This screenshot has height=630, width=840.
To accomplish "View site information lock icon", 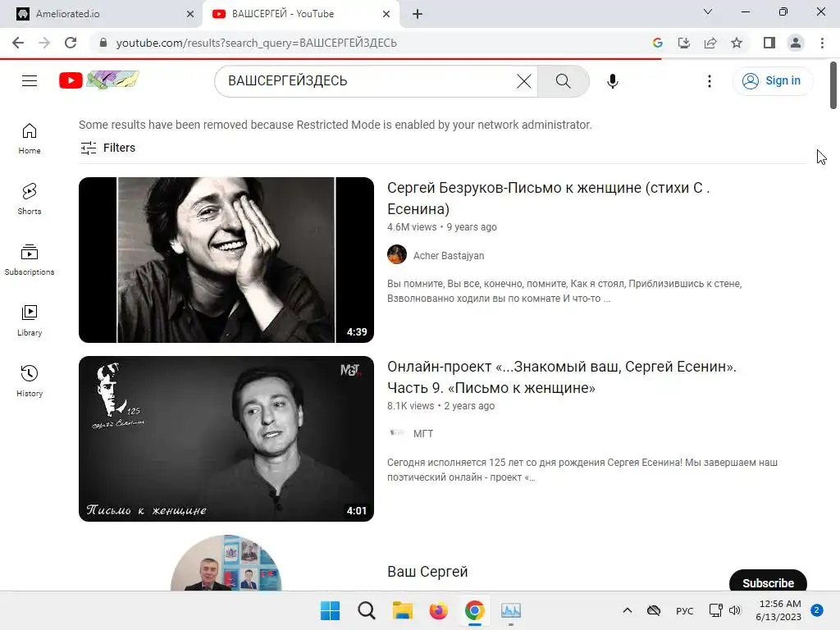I will pos(103,43).
